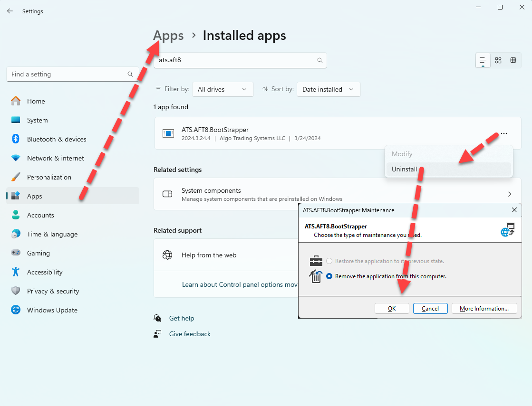
Task: Open Learn about Control panel options link
Action: [x=240, y=284]
